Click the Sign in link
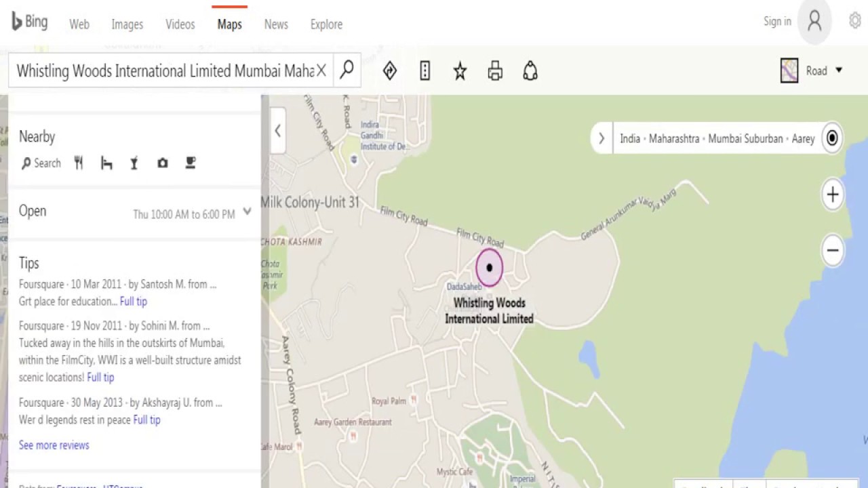The image size is (868, 488). [777, 22]
